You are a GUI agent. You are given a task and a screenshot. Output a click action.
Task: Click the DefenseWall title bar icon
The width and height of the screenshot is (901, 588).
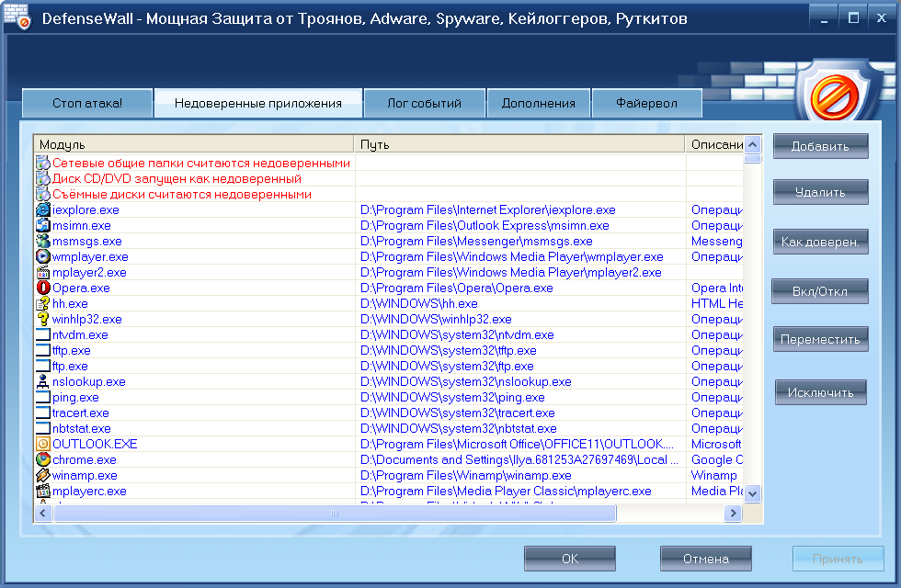point(17,17)
